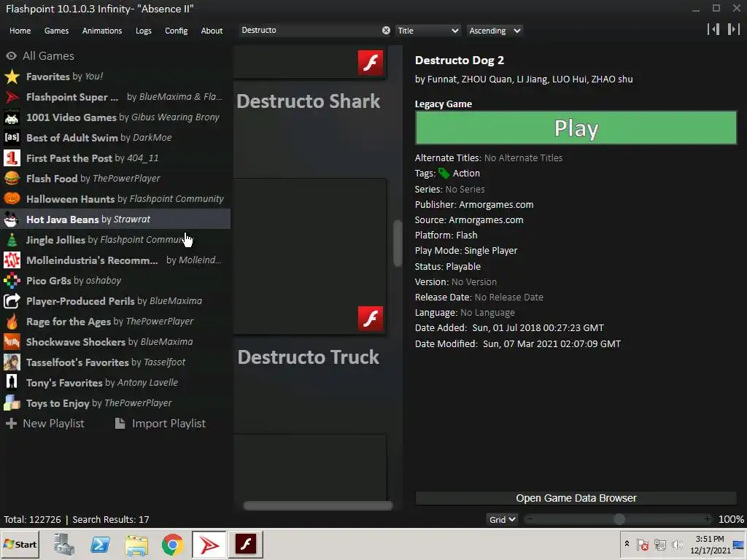Image resolution: width=747 pixels, height=560 pixels.
Task: Click the Flash badge above Destructo Shark
Action: [x=371, y=63]
